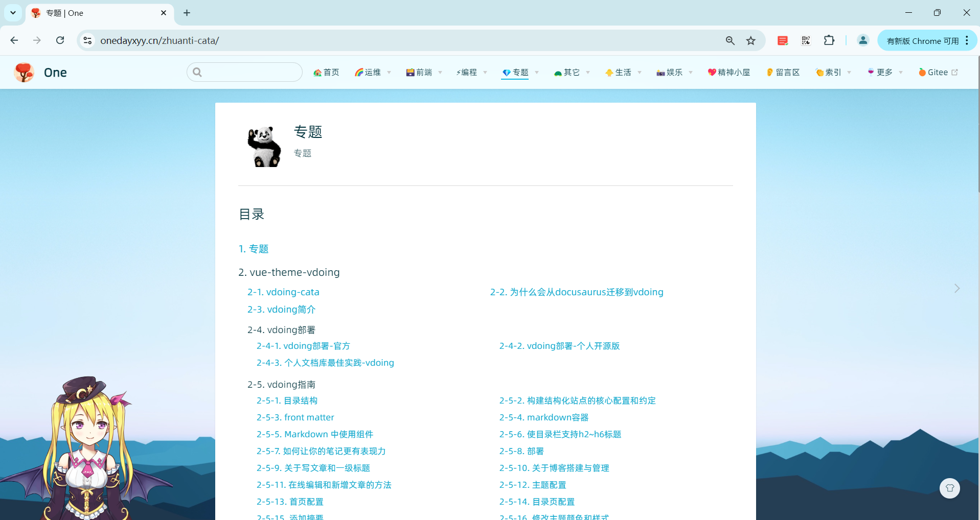The image size is (980, 520).
Task: Expand the 前端 dropdown menu
Action: point(424,73)
